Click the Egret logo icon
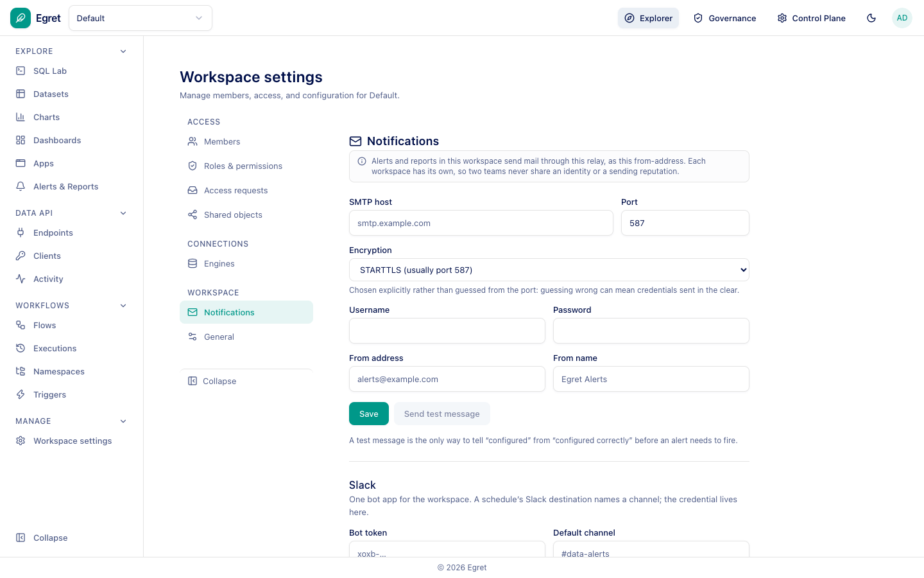The height and width of the screenshot is (578, 924). tap(21, 18)
